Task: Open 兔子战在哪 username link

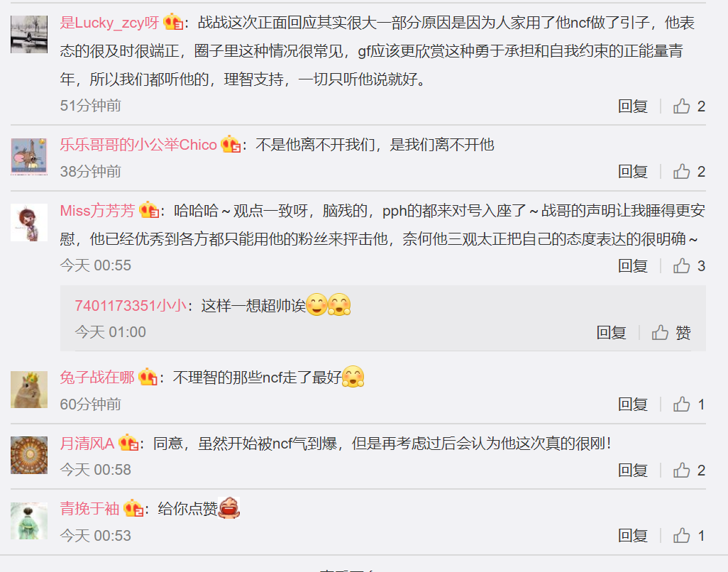Action: [97, 378]
